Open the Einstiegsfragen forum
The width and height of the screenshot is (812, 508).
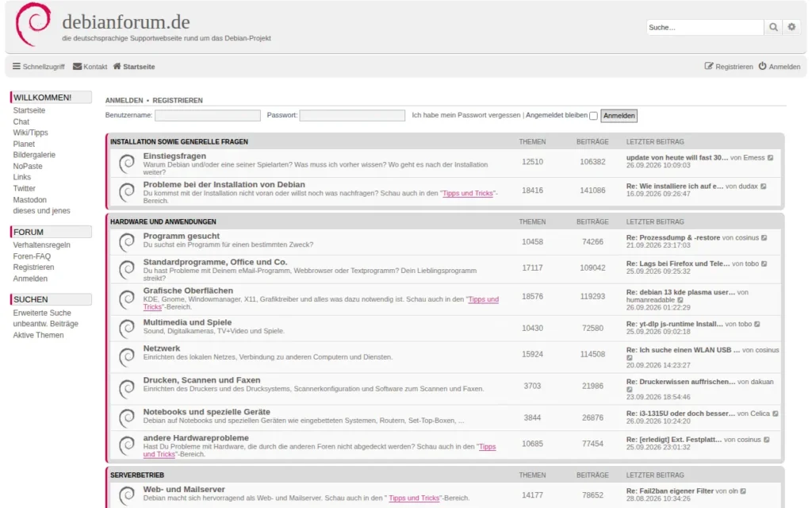[174, 156]
